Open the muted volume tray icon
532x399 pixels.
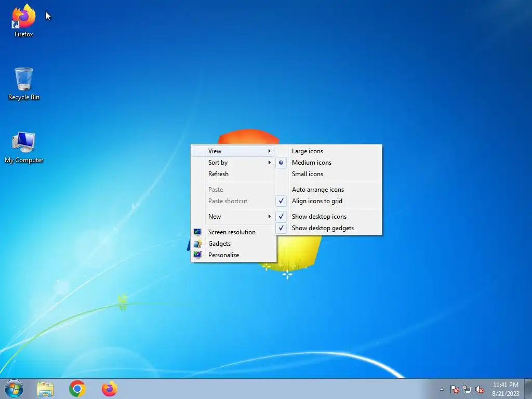click(x=480, y=389)
